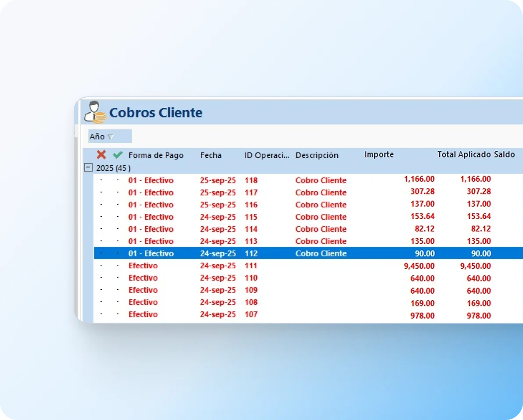Click the Saldo column header
Viewport: 523px width, 420px height.
(x=504, y=154)
